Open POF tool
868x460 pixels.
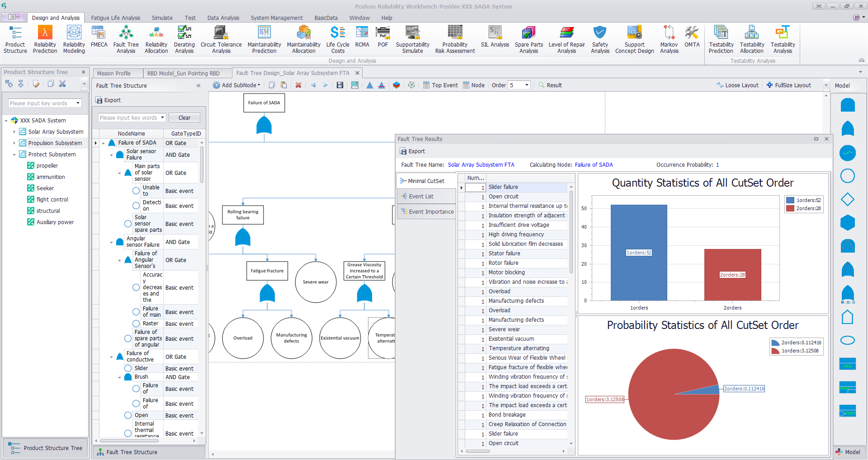[383, 37]
